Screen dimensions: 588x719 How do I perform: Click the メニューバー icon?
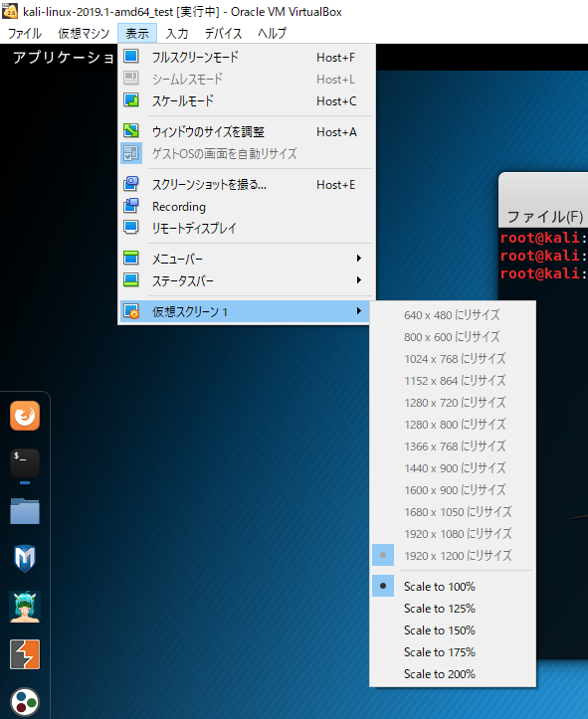131,259
